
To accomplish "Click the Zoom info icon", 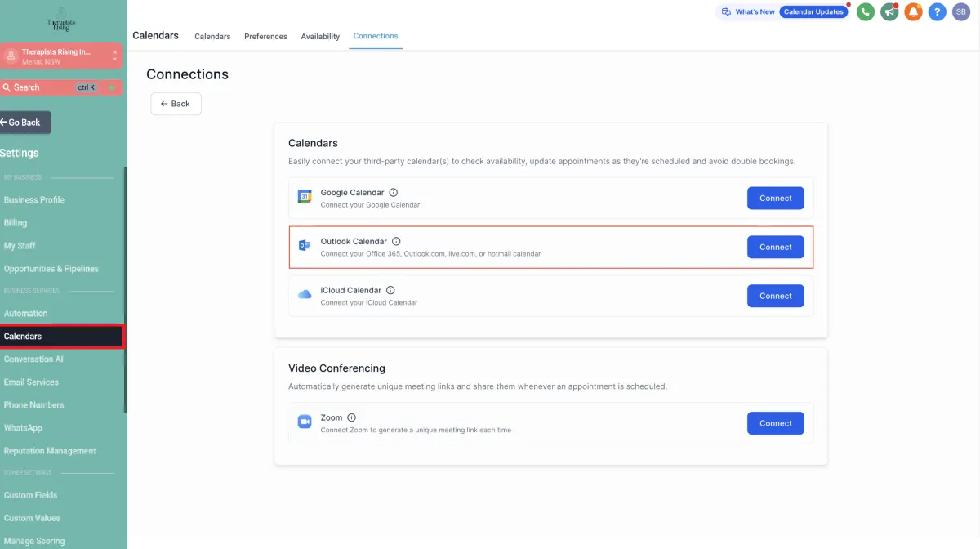I will click(352, 417).
